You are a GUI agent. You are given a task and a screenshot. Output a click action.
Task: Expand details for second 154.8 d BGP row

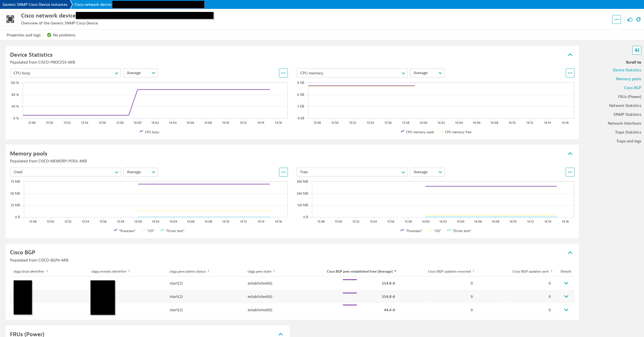pyautogui.click(x=566, y=296)
